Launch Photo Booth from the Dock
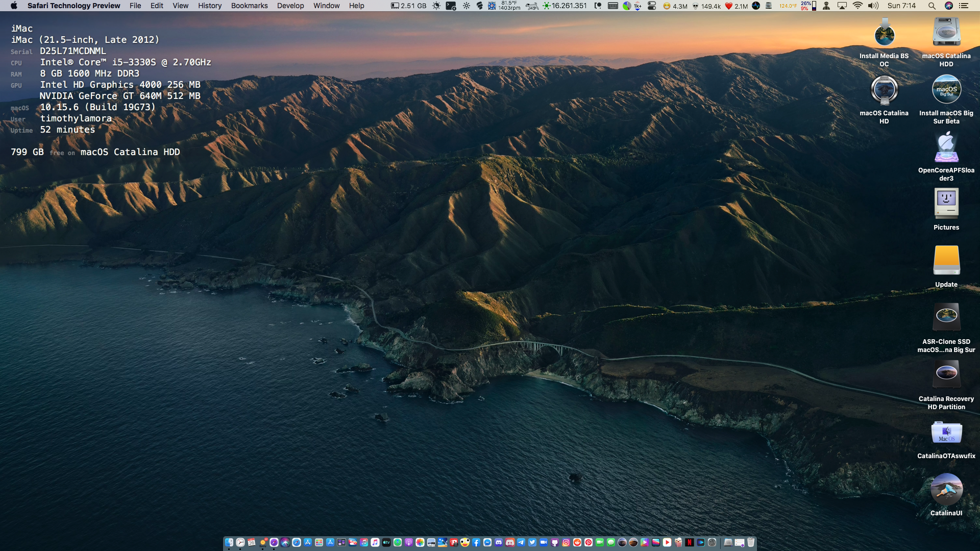The image size is (980, 551). (x=454, y=542)
